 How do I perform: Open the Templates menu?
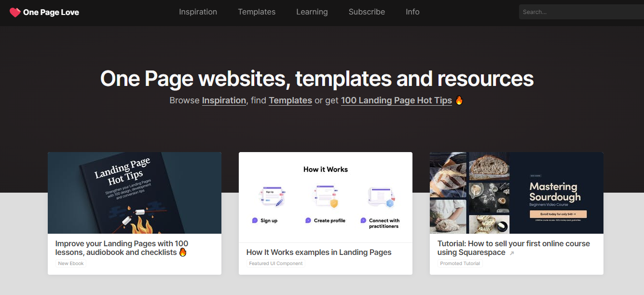tap(257, 12)
